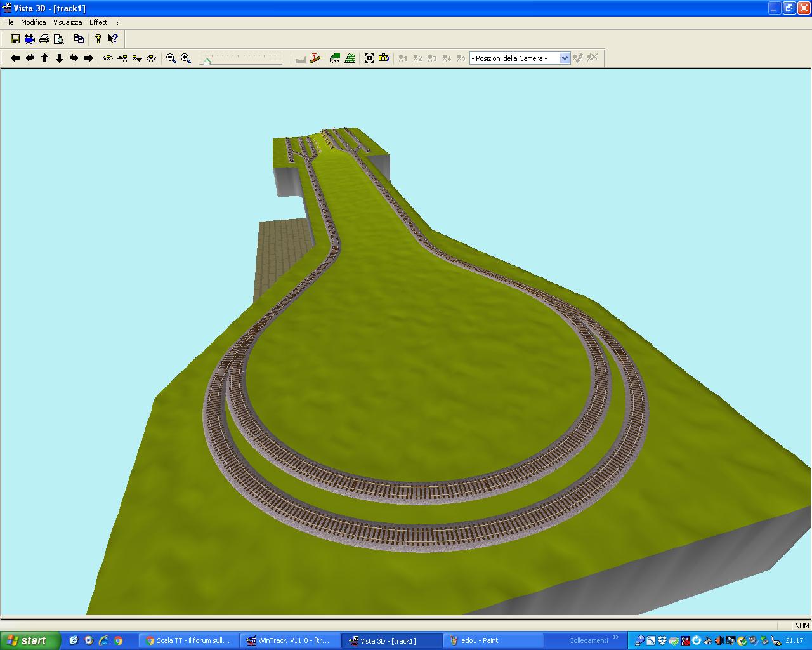Open the Posizioni della Camera dropdown
Viewport: 812px width, 650px height.
[x=565, y=58]
